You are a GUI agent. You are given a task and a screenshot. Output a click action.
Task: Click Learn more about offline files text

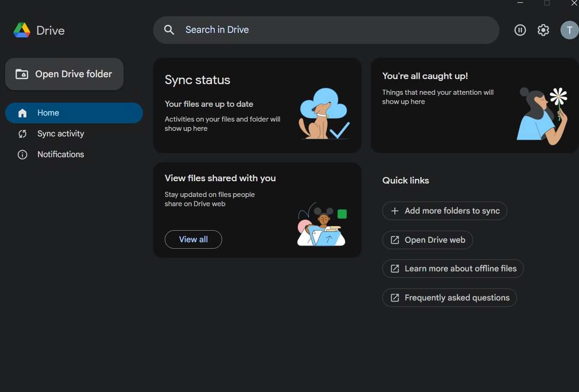point(461,269)
